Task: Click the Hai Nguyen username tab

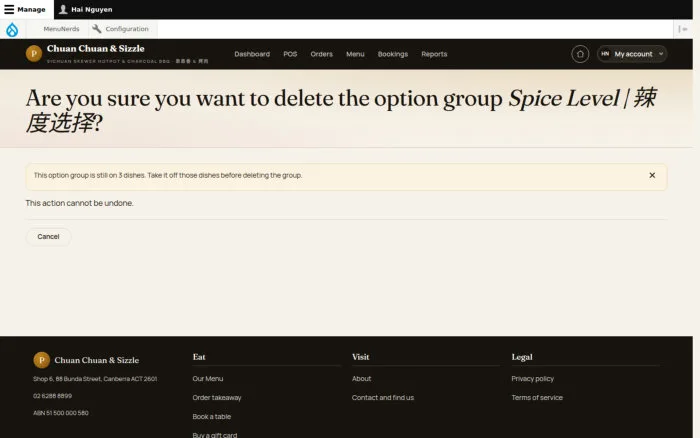Action: tap(86, 9)
